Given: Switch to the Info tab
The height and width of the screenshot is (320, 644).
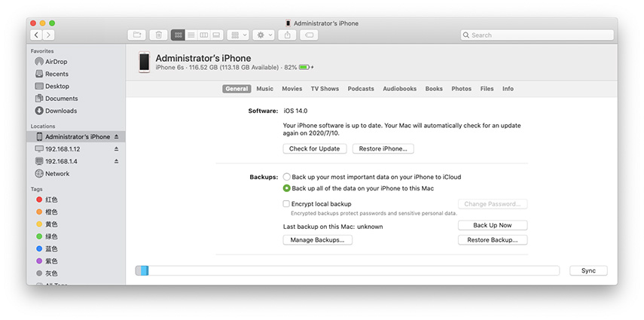Looking at the screenshot, I should point(508,89).
